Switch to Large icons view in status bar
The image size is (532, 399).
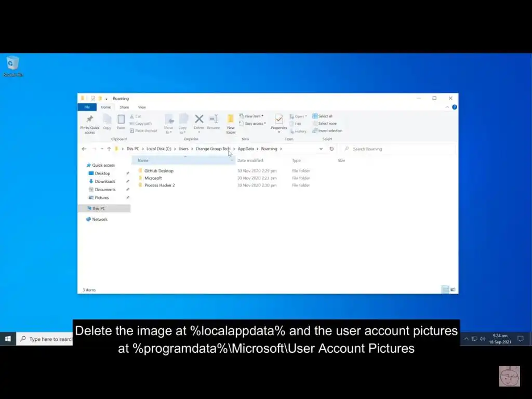(453, 290)
